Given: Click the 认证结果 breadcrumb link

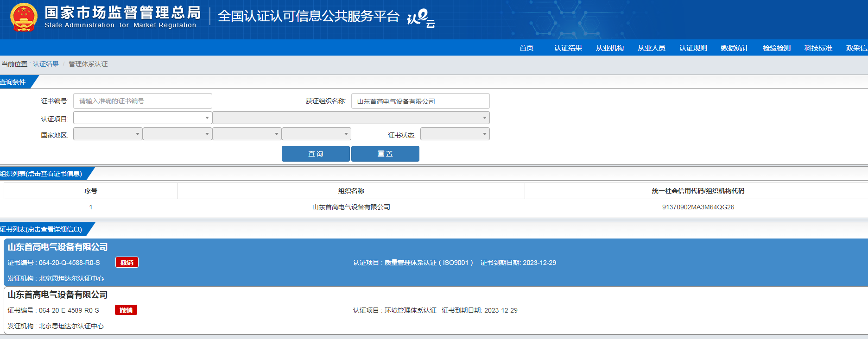Looking at the screenshot, I should pyautogui.click(x=46, y=64).
